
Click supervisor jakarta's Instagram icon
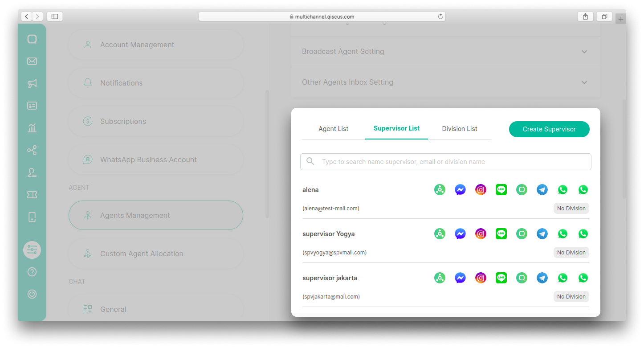(x=481, y=278)
